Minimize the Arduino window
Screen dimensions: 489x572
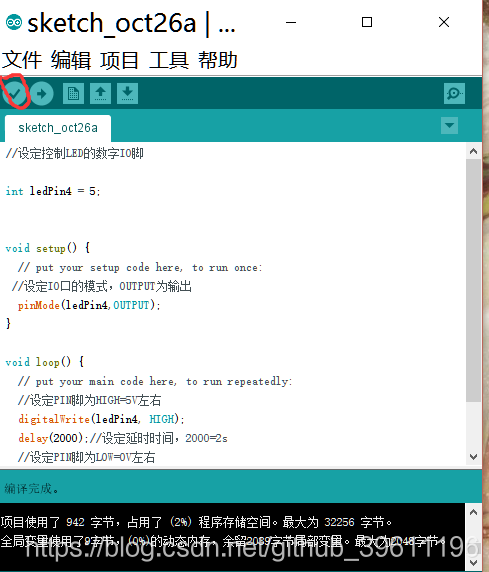[291, 22]
